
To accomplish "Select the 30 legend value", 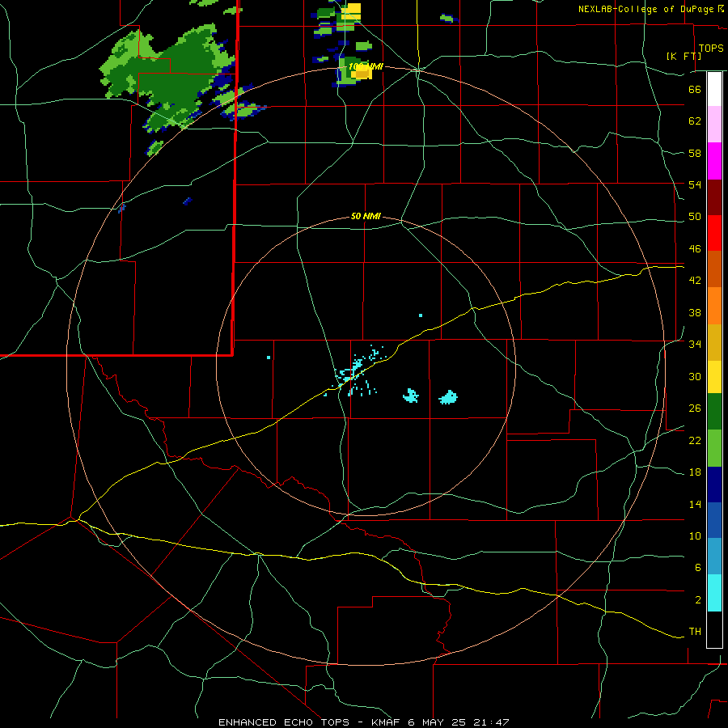I will pos(695,376).
